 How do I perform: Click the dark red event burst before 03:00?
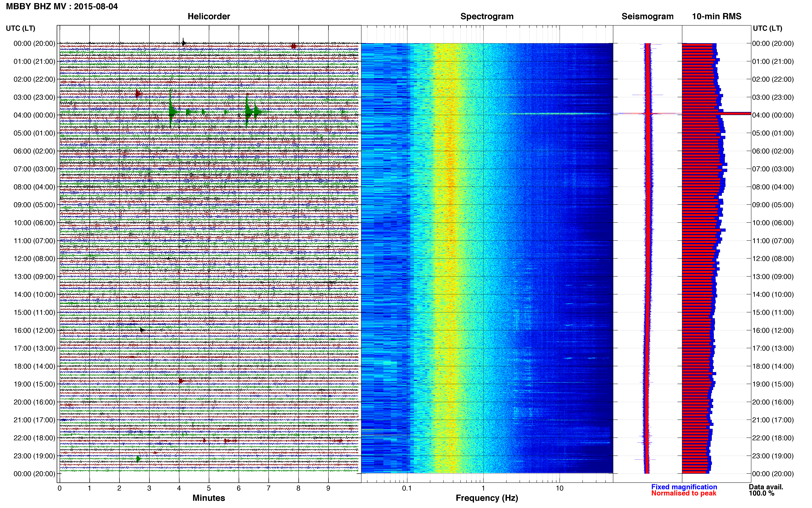pos(138,94)
